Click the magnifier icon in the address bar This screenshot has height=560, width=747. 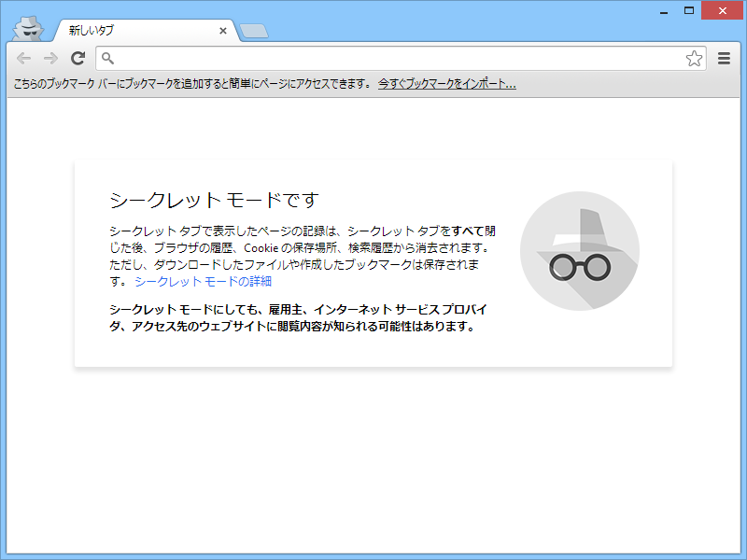(106, 58)
